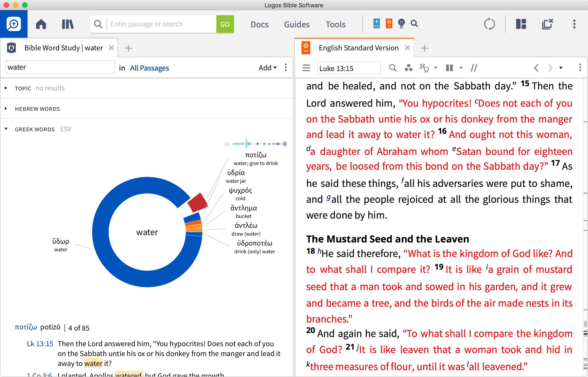The width and height of the screenshot is (588, 377).
Task: Click the Luke 13:15 reference box
Action: 349,68
